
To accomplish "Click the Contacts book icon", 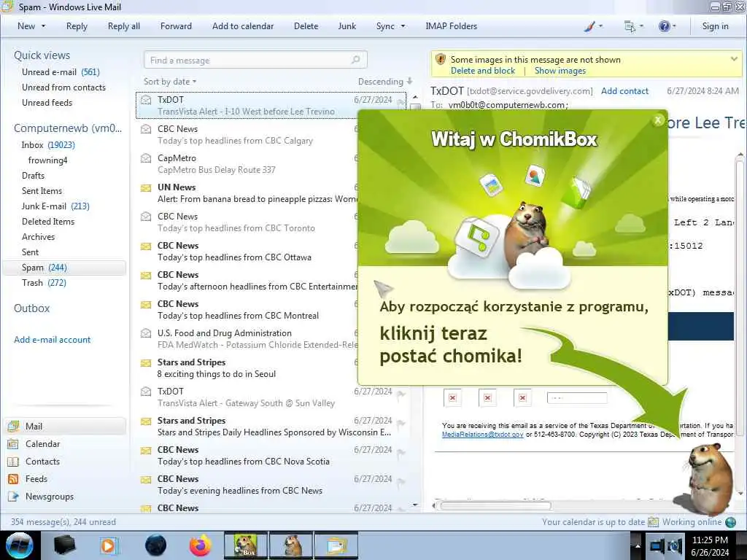I will tap(13, 462).
